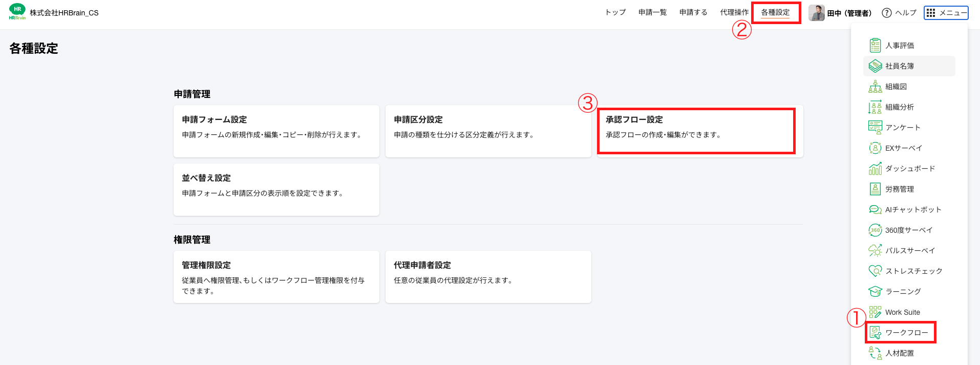Open the ワークフロー icon in menu
The height and width of the screenshot is (365, 980).
[876, 333]
